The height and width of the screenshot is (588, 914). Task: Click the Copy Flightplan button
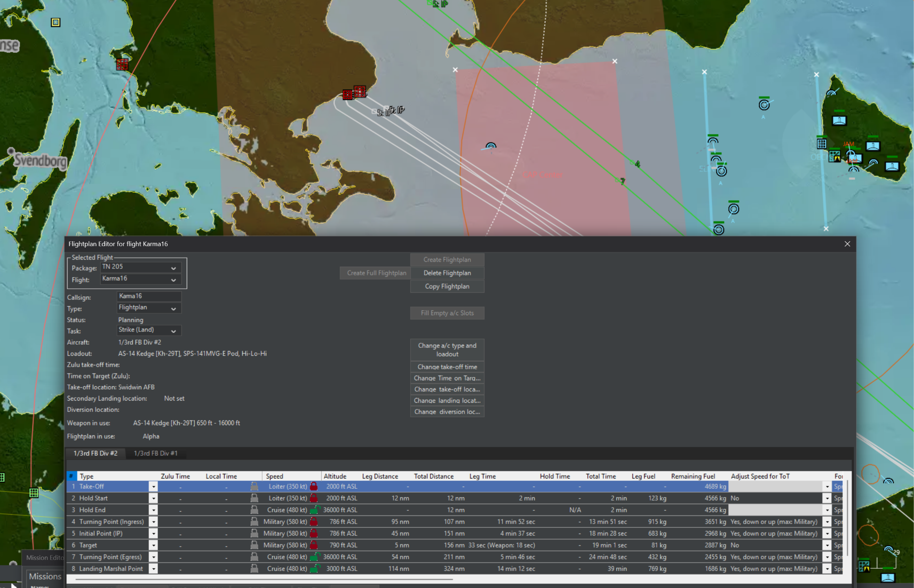447,286
